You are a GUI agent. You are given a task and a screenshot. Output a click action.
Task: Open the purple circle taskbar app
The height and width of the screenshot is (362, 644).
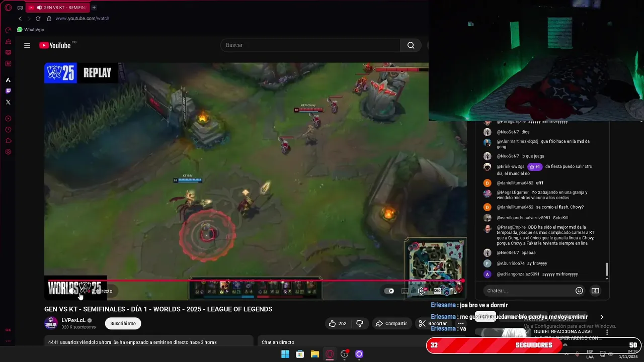(x=359, y=354)
